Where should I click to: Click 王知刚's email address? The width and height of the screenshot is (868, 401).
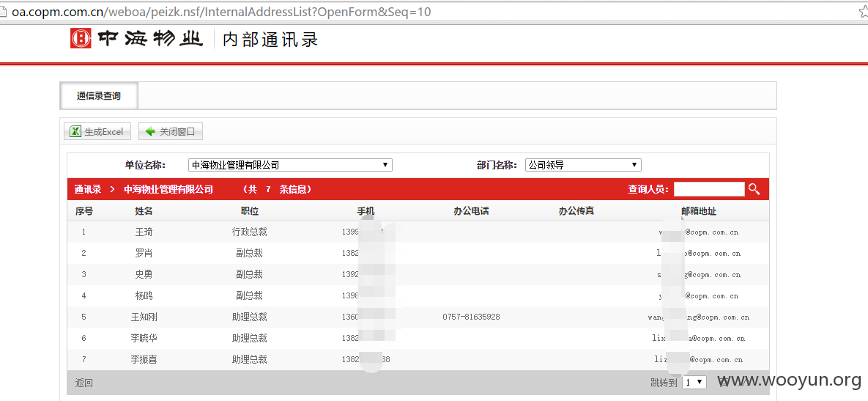(699, 317)
